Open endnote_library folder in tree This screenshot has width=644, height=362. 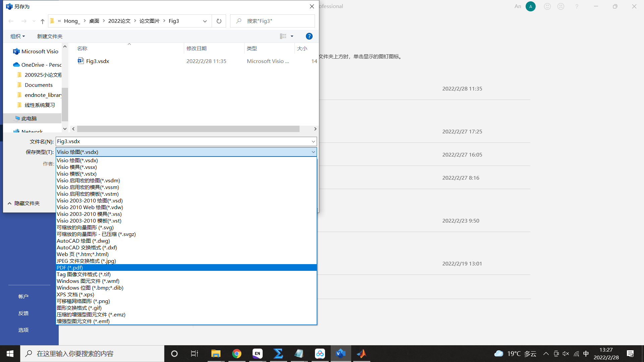[x=39, y=95]
